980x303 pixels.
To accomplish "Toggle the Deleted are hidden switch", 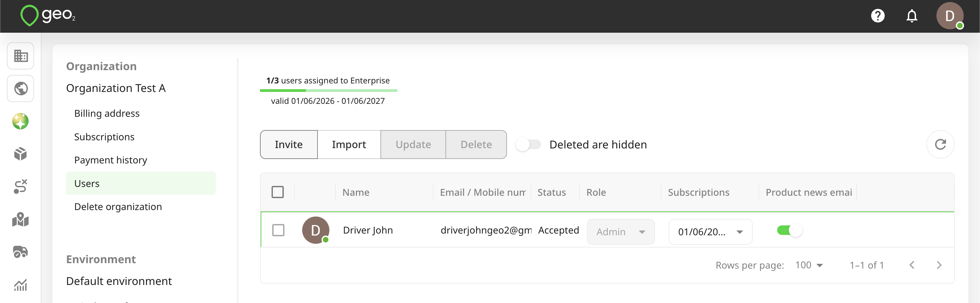I will click(x=528, y=145).
